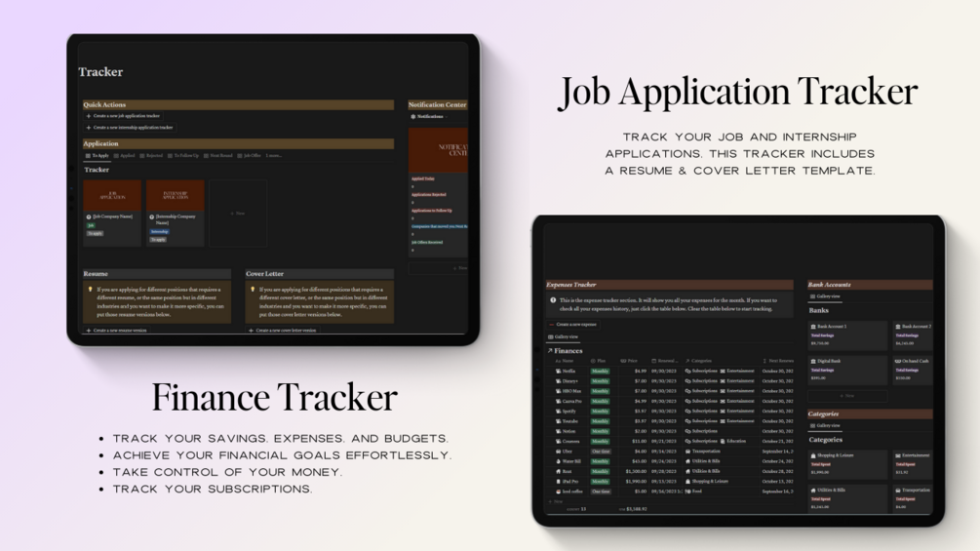This screenshot has height=551, width=980.
Task: Click the lightbulb icon in the Resume callout
Action: 90,290
